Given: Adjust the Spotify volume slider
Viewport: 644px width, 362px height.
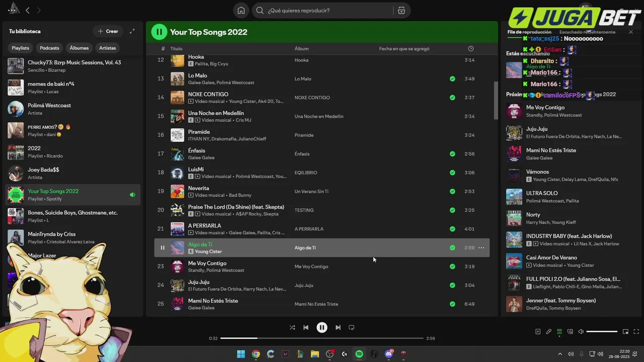Looking at the screenshot, I should tap(602, 332).
